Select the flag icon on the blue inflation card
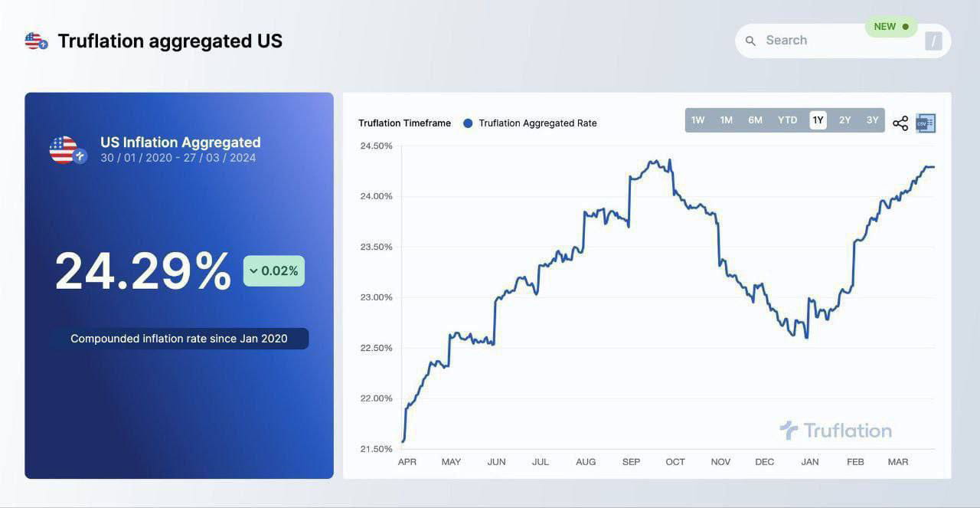The image size is (980, 508). tap(67, 149)
